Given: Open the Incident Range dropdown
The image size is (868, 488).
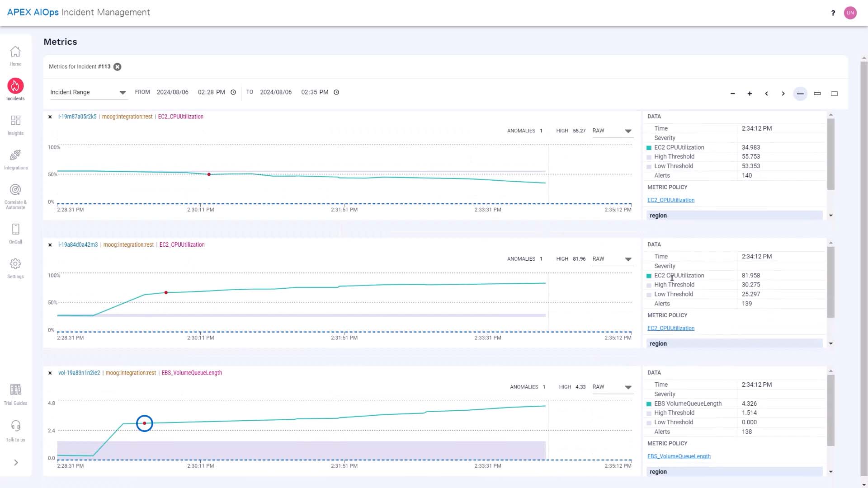Looking at the screenshot, I should pyautogui.click(x=88, y=92).
